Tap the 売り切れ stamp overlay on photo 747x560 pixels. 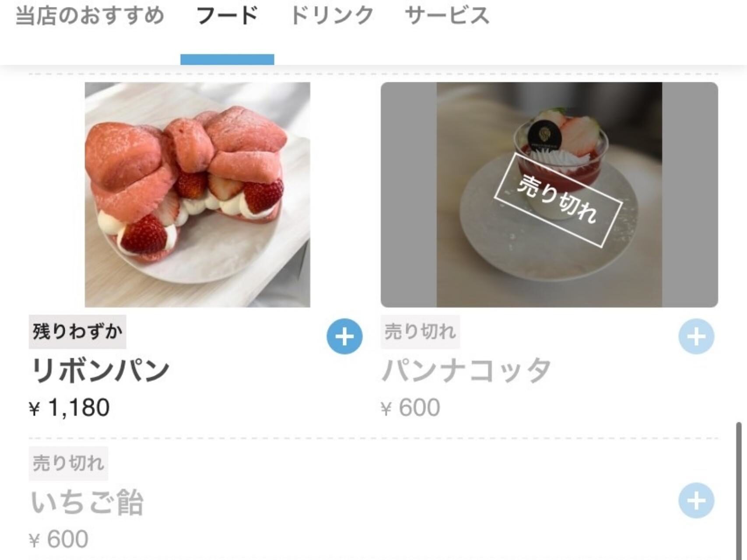pos(558,199)
